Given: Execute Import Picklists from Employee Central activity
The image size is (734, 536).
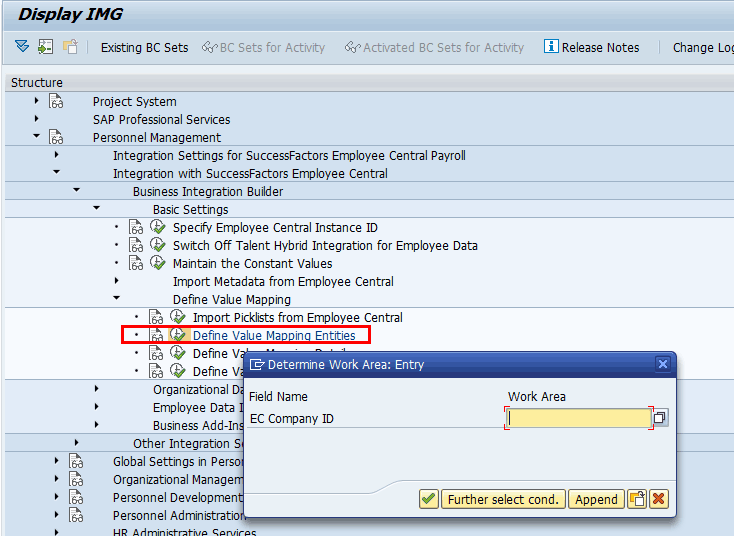Looking at the screenshot, I should 178,317.
